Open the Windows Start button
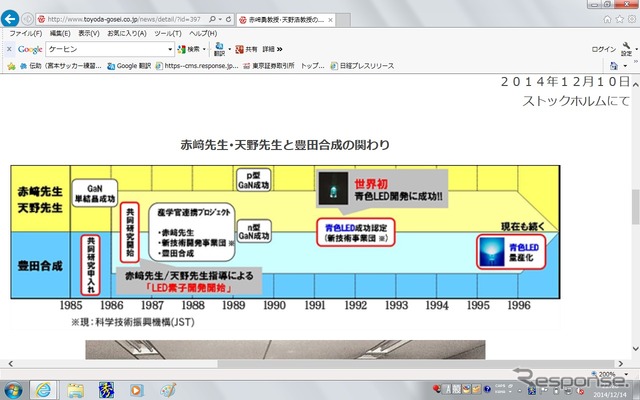Image resolution: width=640 pixels, height=400 pixels. tap(13, 390)
